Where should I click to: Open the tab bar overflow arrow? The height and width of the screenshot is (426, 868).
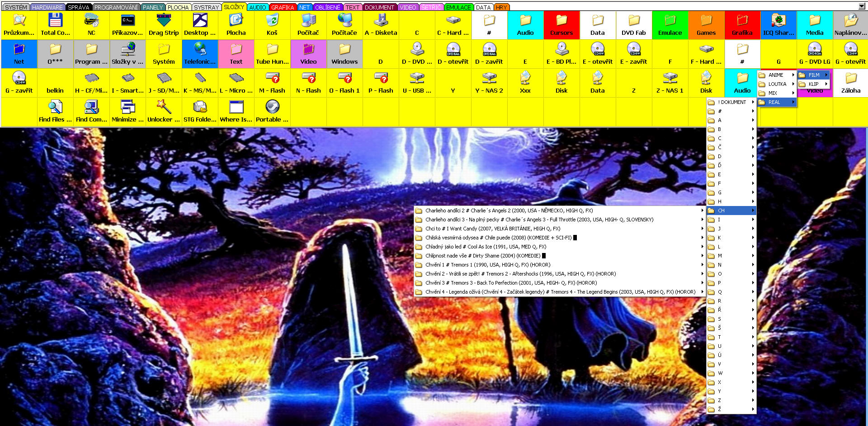(862, 6)
